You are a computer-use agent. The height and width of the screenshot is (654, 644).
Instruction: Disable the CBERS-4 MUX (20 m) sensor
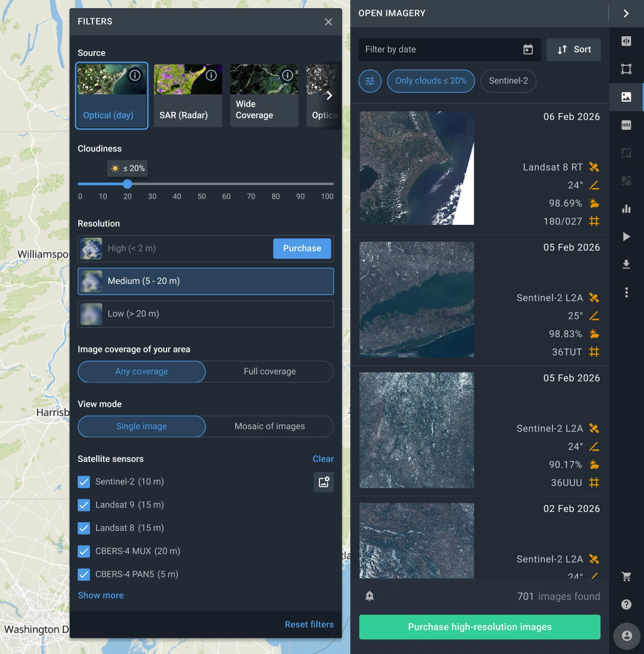pos(84,551)
